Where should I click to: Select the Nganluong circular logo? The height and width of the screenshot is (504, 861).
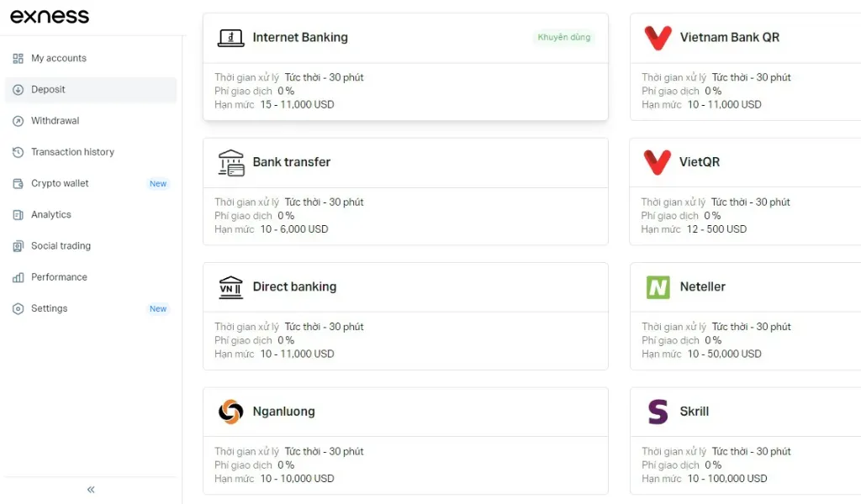(x=229, y=412)
